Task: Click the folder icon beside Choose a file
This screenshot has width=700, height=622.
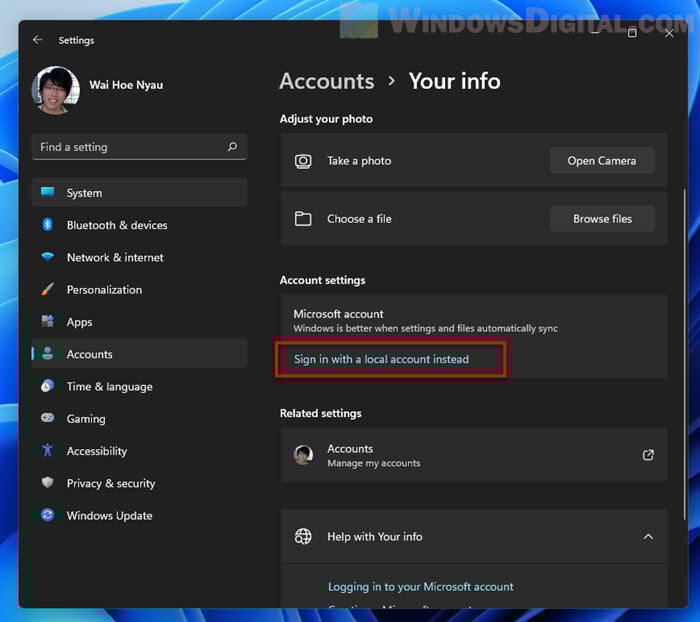Action: (x=303, y=219)
